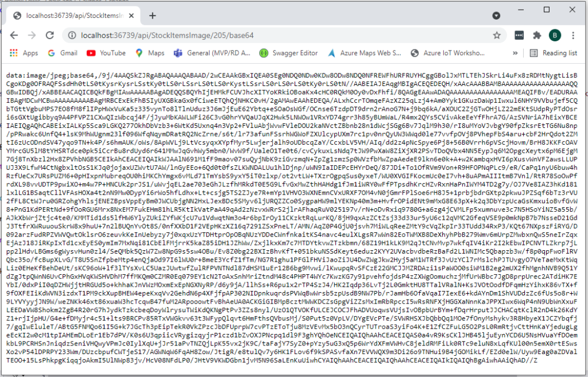Open the profile avatar labeled B
Screen dimensions: 588x377
[555, 35]
